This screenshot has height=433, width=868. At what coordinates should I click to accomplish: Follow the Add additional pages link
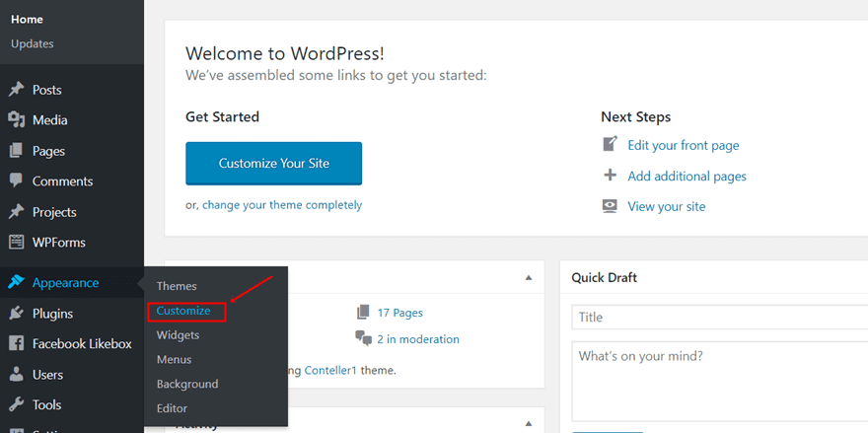(687, 177)
